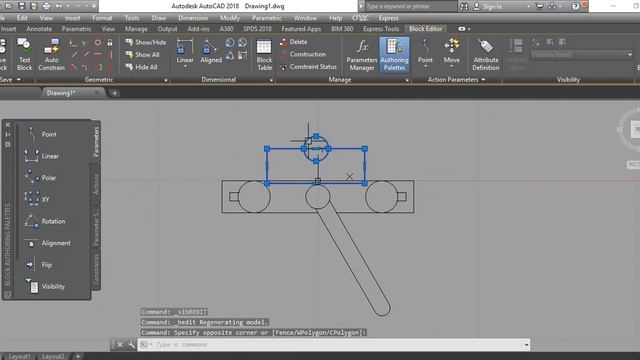Toggle the Authoring Palettes button
The width and height of the screenshot is (640, 360).
click(x=394, y=55)
